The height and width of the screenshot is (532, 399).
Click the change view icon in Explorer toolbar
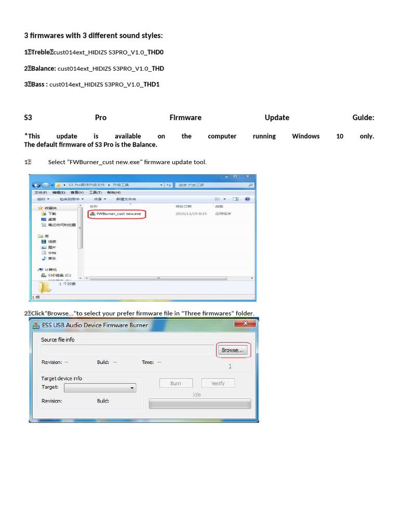click(218, 199)
